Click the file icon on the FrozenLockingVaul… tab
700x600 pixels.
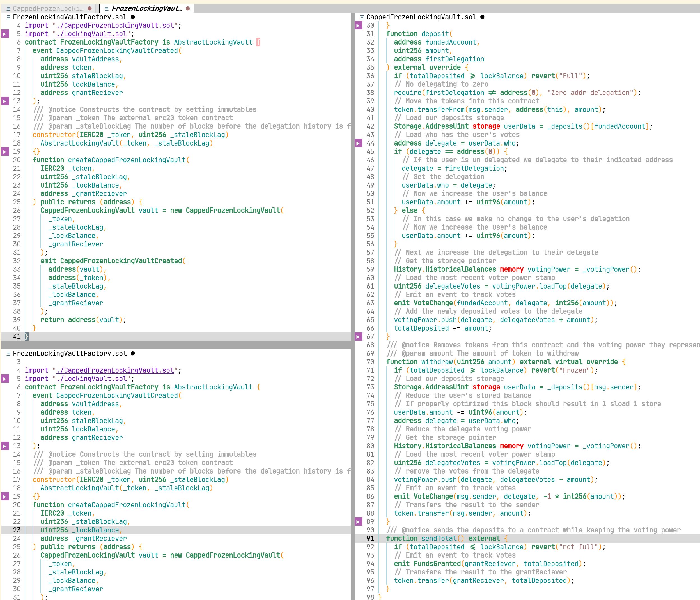106,9
